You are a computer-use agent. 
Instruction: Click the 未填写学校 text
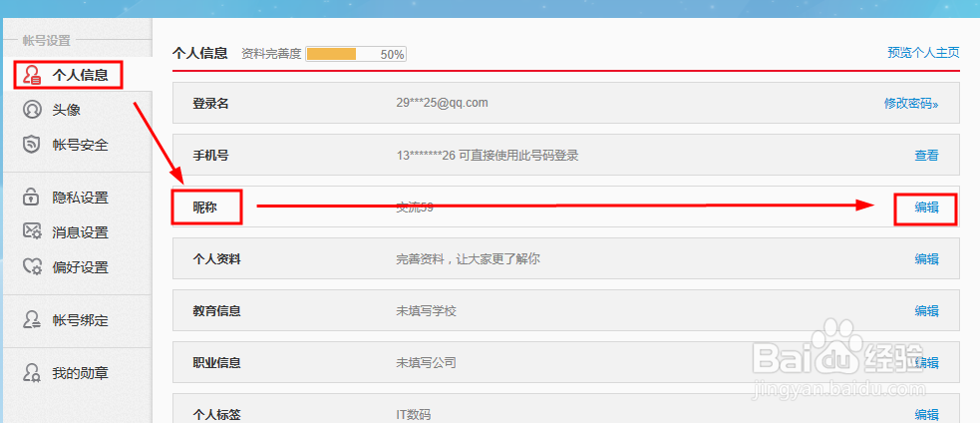(427, 310)
